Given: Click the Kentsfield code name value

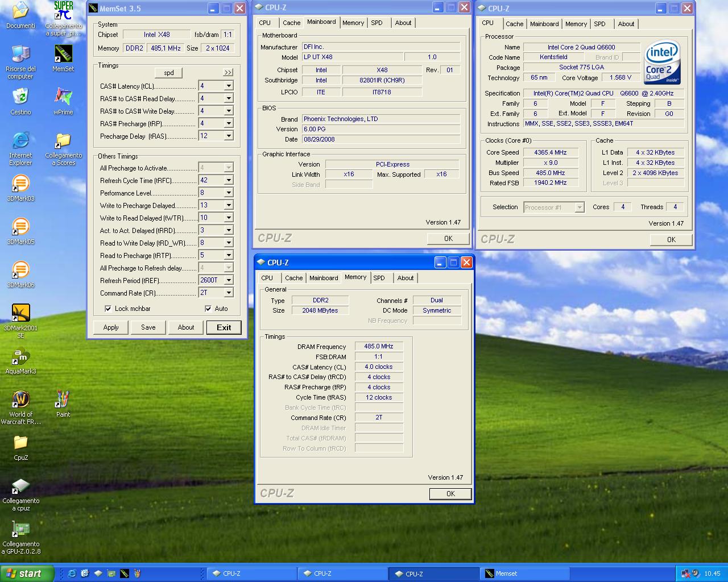Looking at the screenshot, I should click(553, 57).
